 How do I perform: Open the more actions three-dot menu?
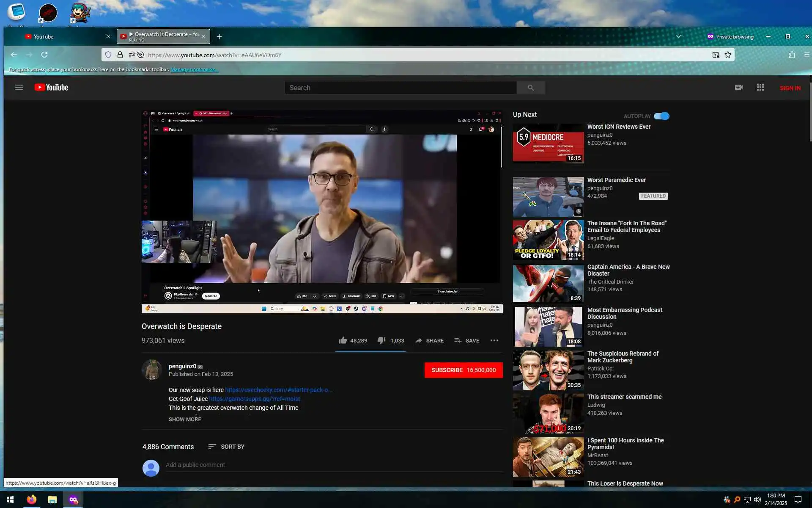click(494, 340)
